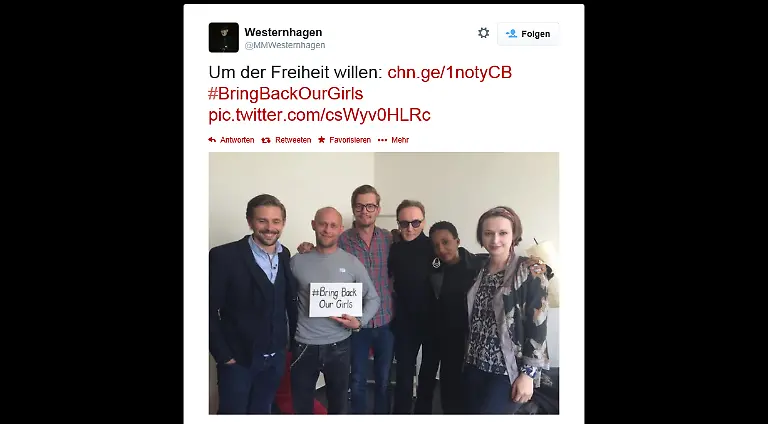The height and width of the screenshot is (424, 768).
Task: Click the Folgen follow button
Action: (528, 34)
